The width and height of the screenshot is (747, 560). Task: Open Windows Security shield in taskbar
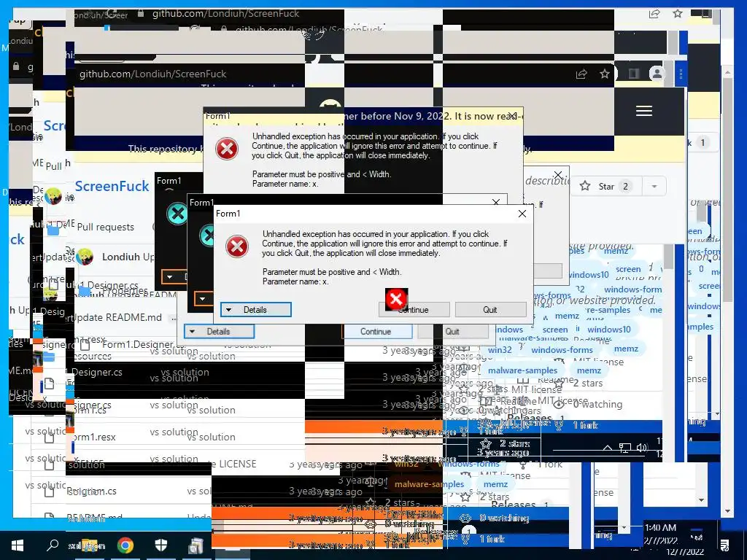click(x=161, y=545)
